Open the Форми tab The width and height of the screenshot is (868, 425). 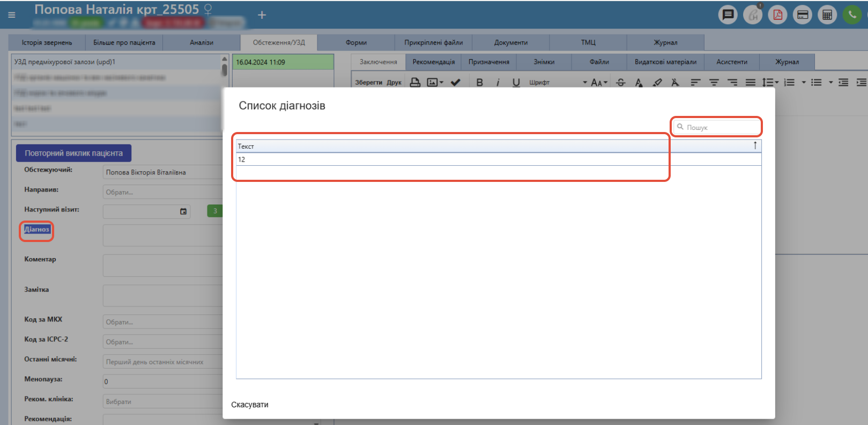click(x=356, y=42)
